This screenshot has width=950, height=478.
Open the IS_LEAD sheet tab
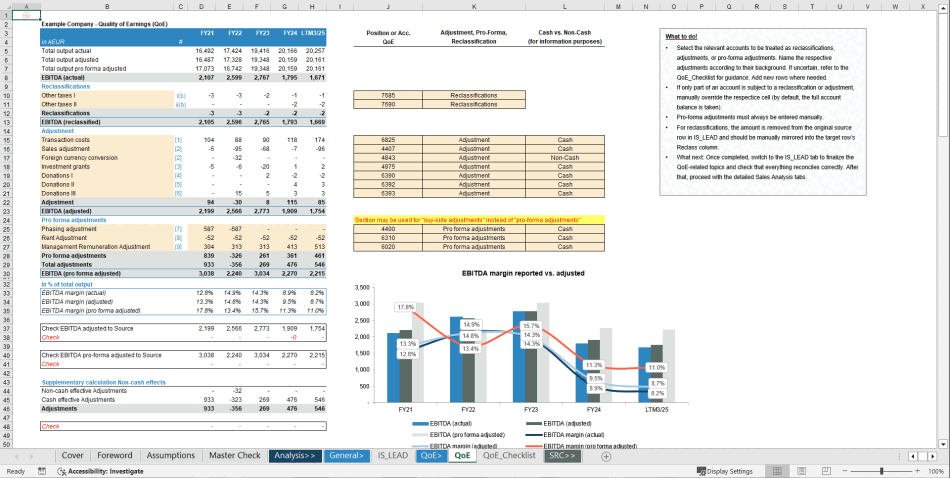point(392,455)
